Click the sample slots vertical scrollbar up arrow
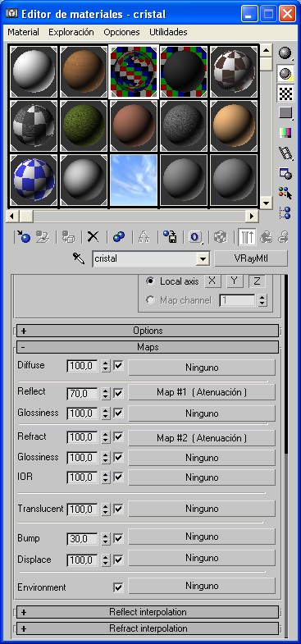 266,51
